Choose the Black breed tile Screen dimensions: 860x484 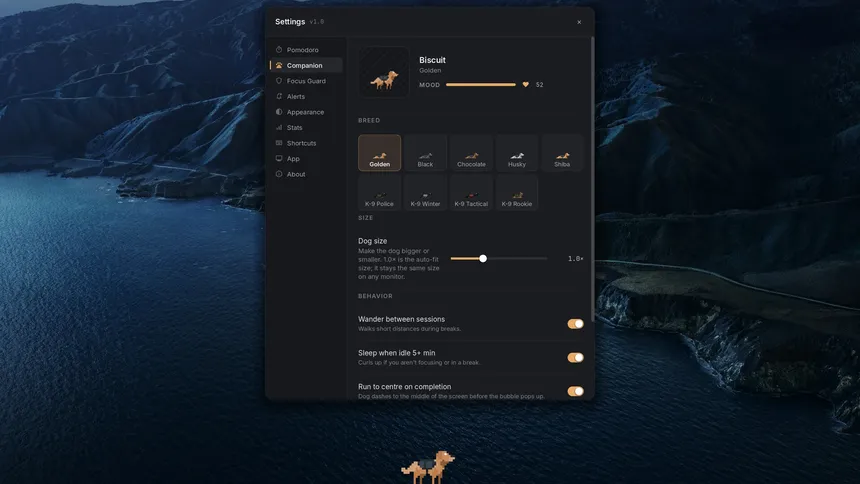pos(425,153)
